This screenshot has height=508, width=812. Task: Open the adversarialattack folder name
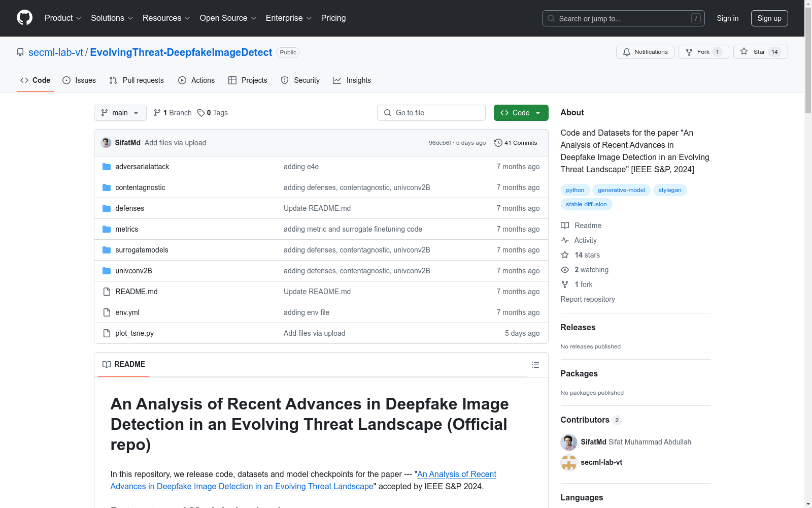pyautogui.click(x=142, y=167)
